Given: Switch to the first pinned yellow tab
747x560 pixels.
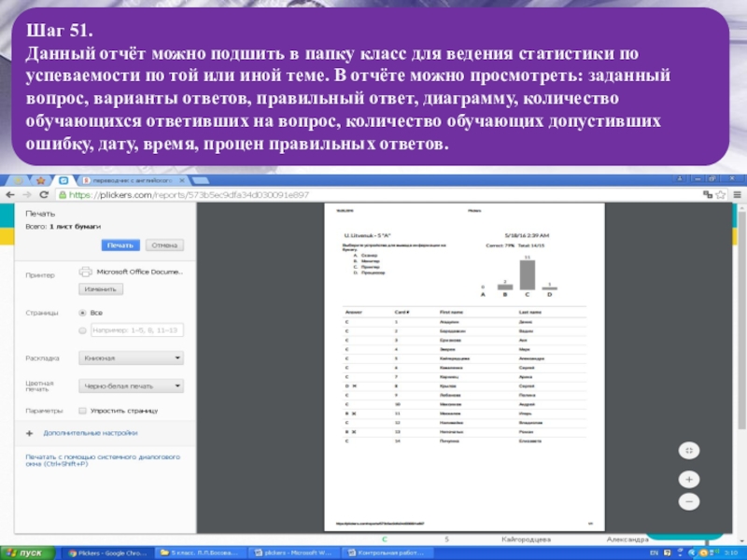Looking at the screenshot, I should click(19, 180).
